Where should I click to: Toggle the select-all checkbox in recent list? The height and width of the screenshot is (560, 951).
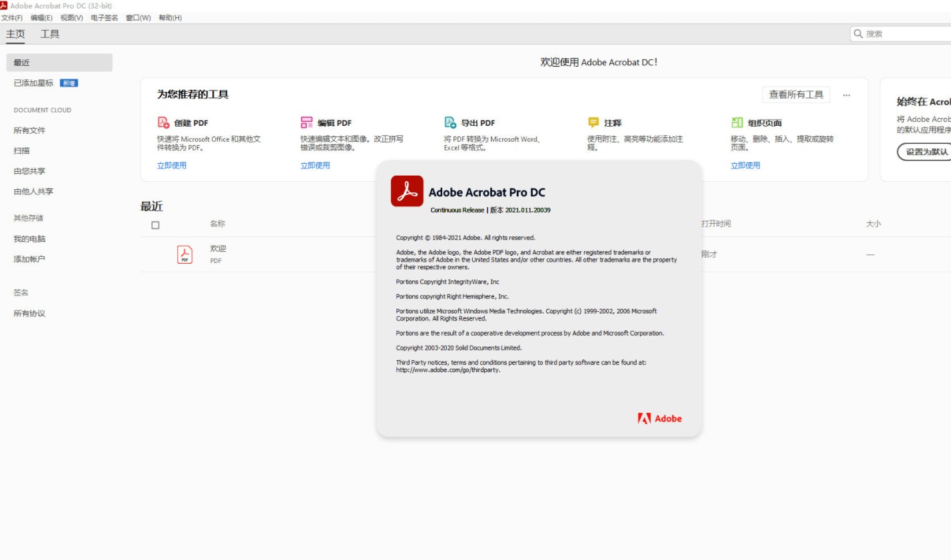pyautogui.click(x=155, y=225)
